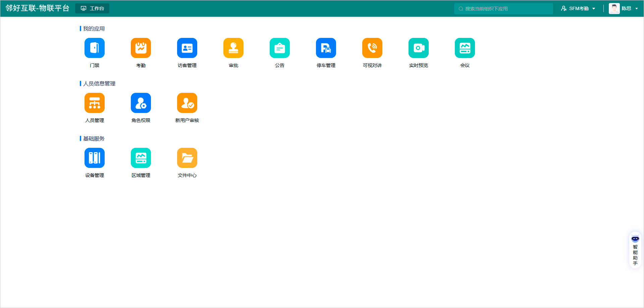Open the 新用户审核 new user review app

[x=187, y=103]
